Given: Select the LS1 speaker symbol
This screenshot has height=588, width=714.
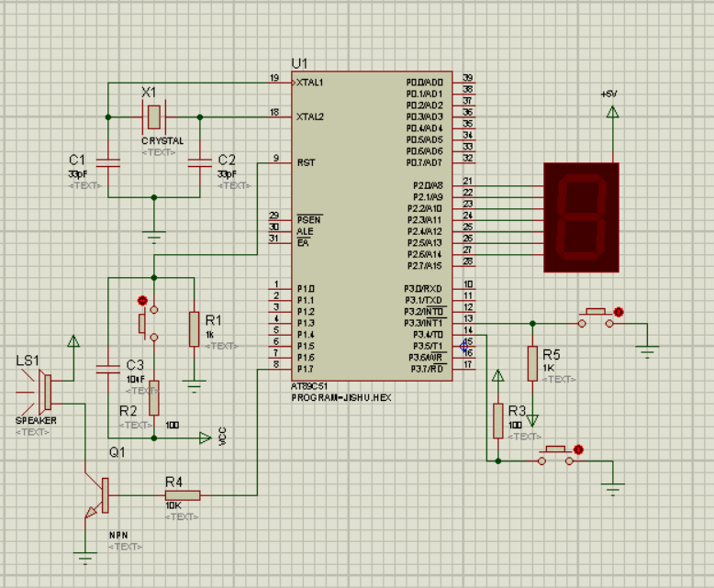Looking at the screenshot, I should click(39, 392).
